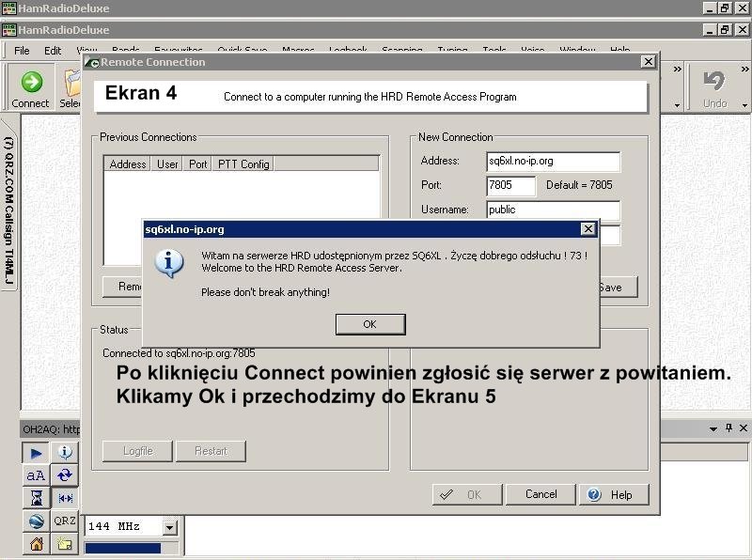Click the User column header
Viewport: 752px width, 560px height.
[167, 164]
